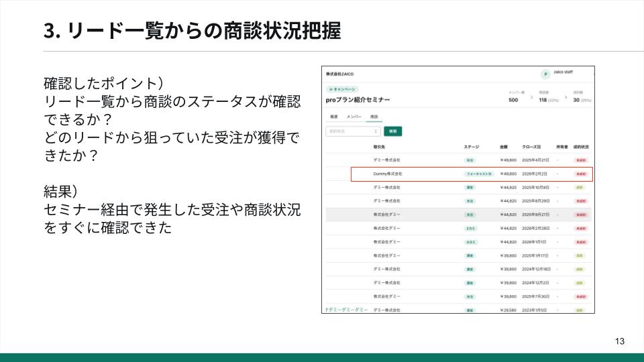Open the 成約状況 filter dropdown

coord(353,131)
